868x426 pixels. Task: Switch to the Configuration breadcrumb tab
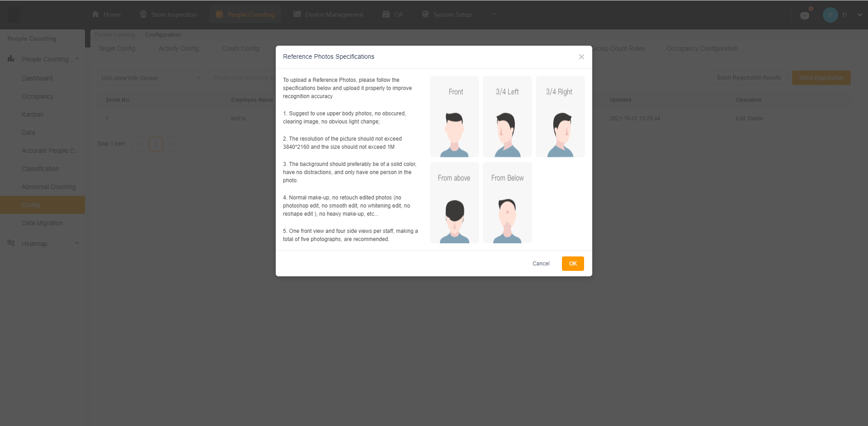163,34
